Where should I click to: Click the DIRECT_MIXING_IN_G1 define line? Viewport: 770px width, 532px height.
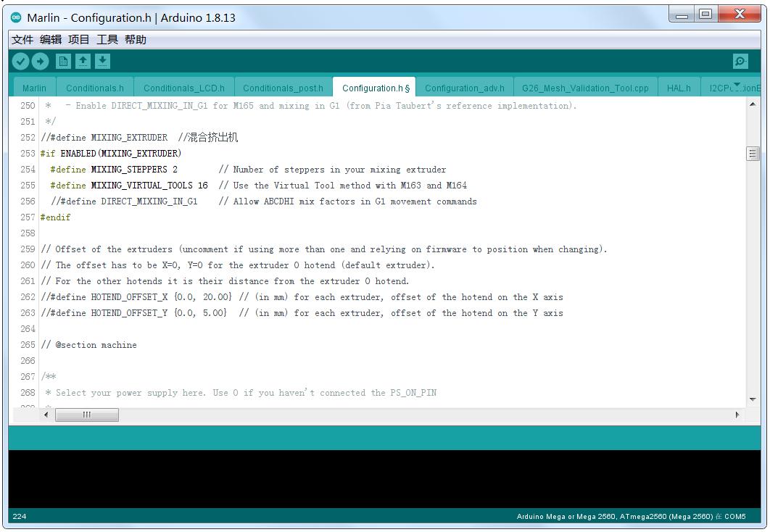pyautogui.click(x=264, y=201)
